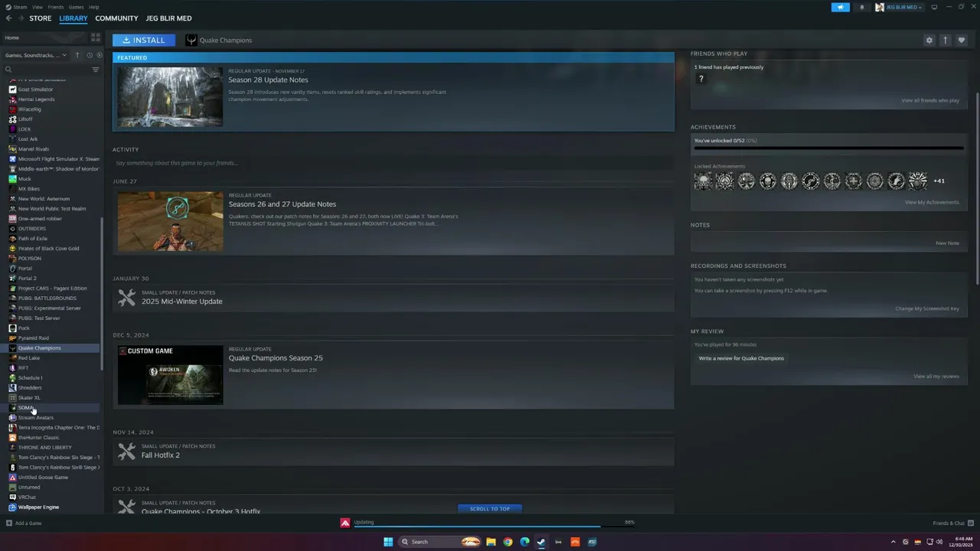Click the unknown friend question mark avatar

pyautogui.click(x=701, y=79)
